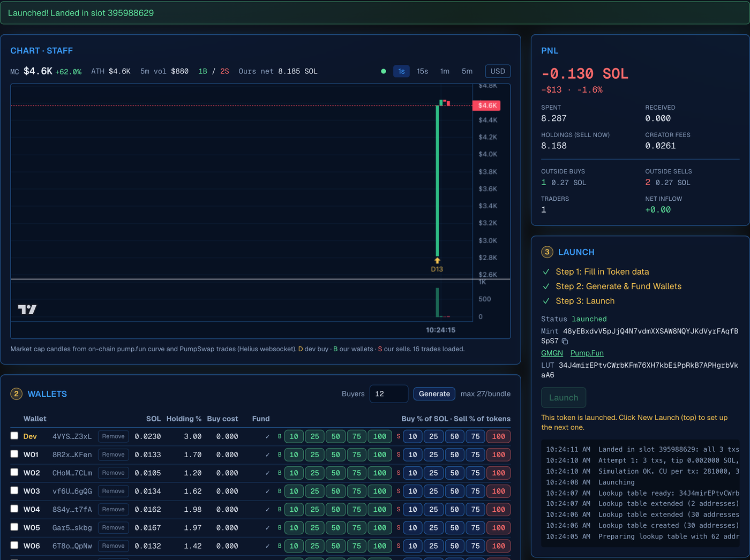Buy 25% of SOL on W01

pyautogui.click(x=314, y=455)
